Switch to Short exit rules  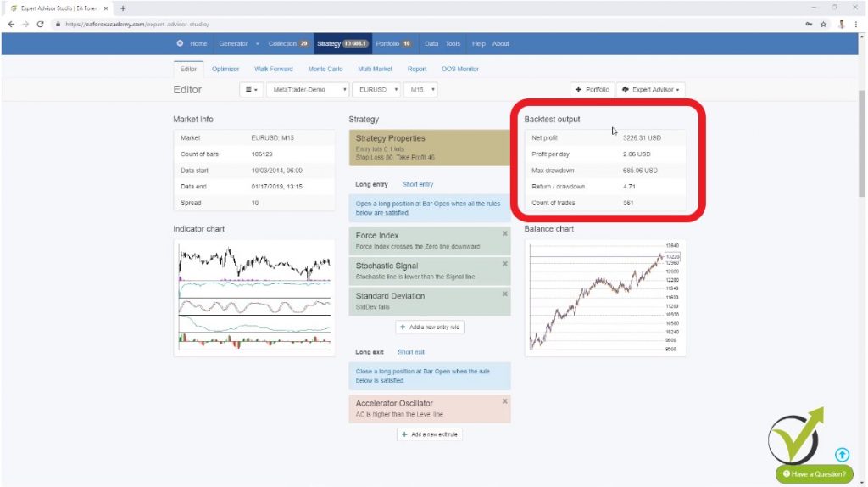pos(411,352)
